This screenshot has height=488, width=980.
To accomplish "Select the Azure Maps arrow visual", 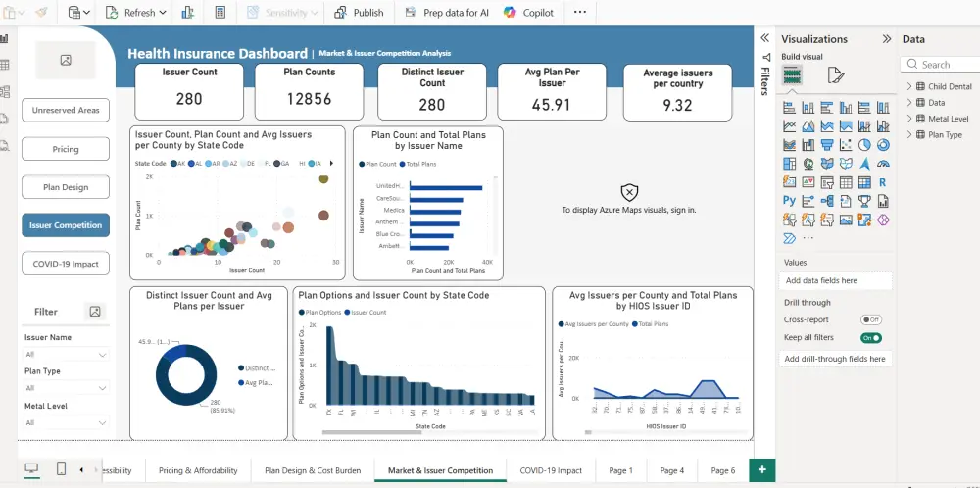I will coord(864,164).
